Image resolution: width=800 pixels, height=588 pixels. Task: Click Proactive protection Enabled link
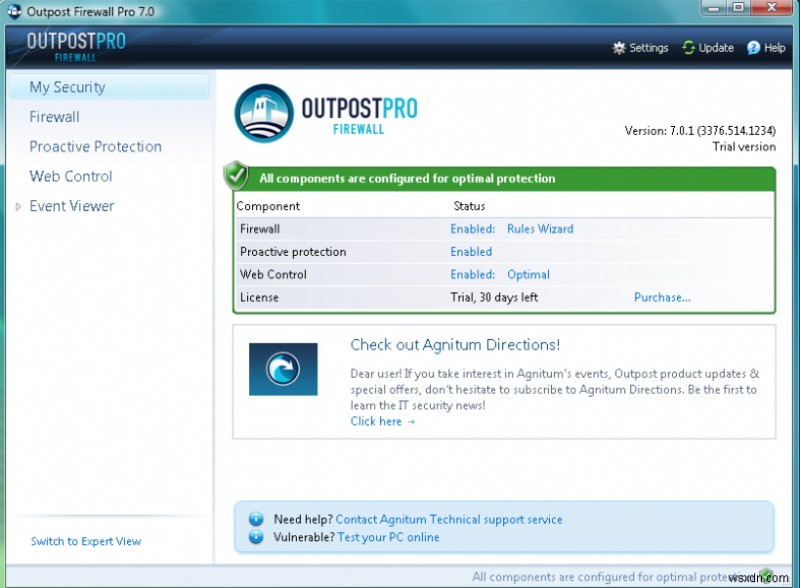[x=471, y=252]
